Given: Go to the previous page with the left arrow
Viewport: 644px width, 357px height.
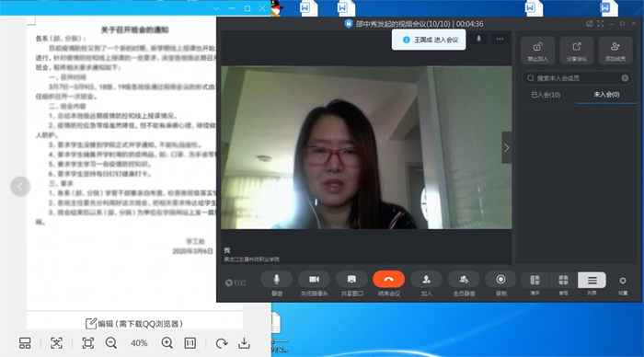Looking at the screenshot, I should coord(20,187).
